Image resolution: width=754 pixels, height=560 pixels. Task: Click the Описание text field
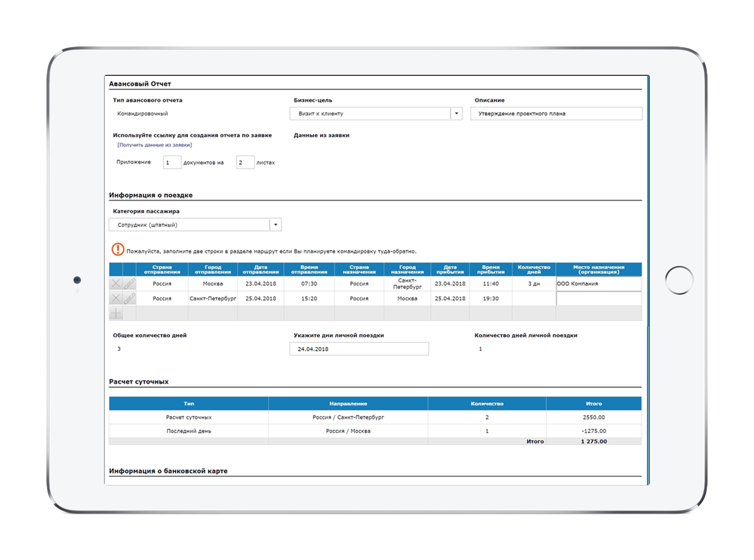point(556,114)
